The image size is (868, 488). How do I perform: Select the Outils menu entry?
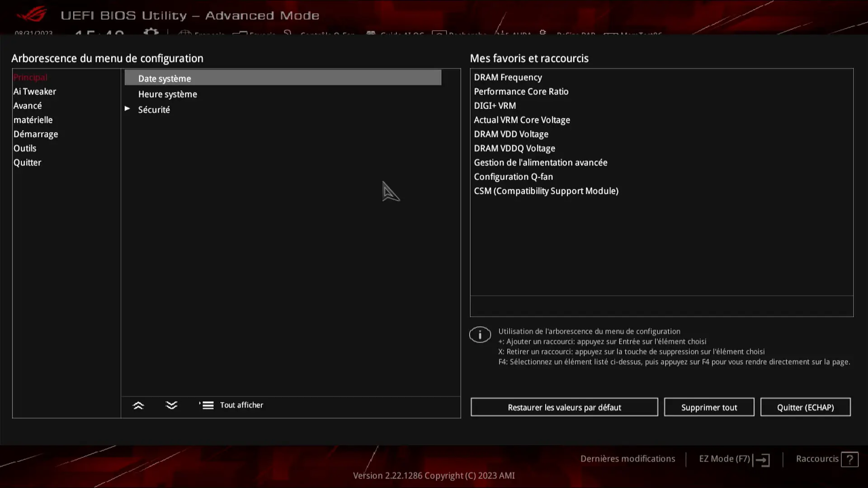25,148
